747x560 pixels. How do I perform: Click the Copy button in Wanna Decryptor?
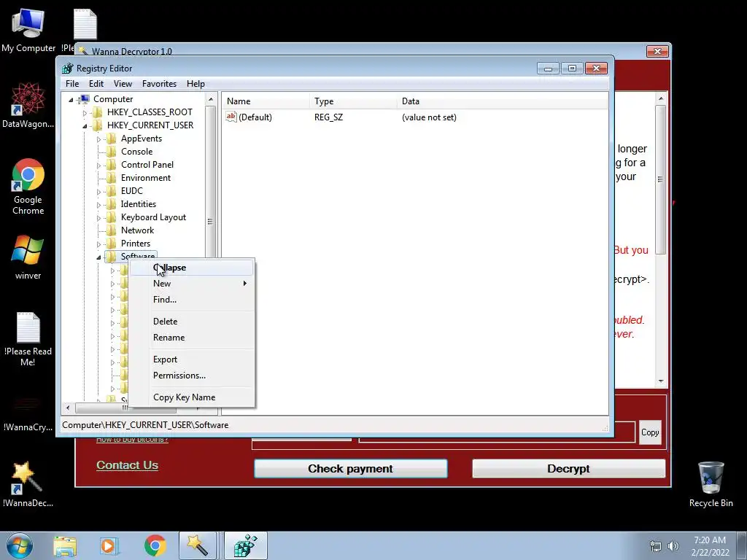point(650,432)
